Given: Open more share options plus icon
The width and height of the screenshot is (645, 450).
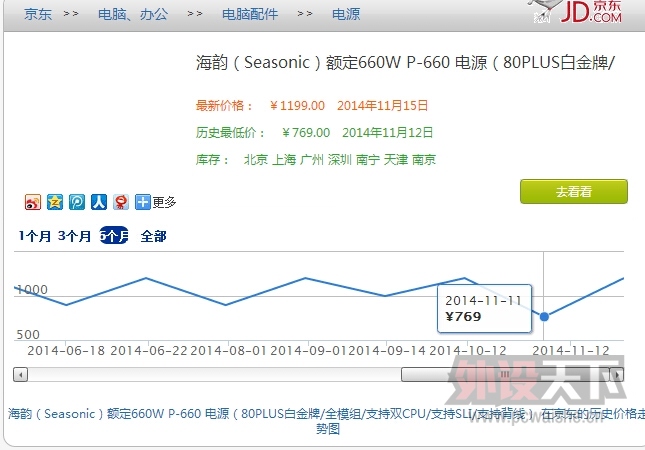Looking at the screenshot, I should pyautogui.click(x=143, y=202).
